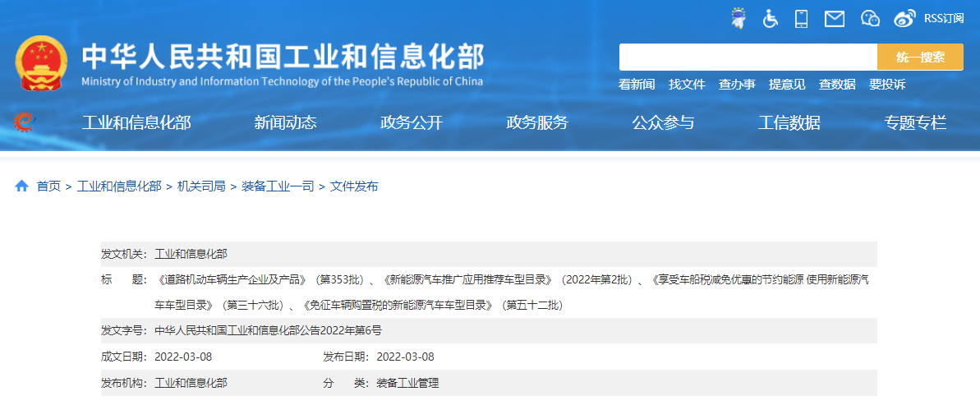Open the wheelchair accessibility icon
The height and width of the screenshot is (419, 980).
[770, 18]
